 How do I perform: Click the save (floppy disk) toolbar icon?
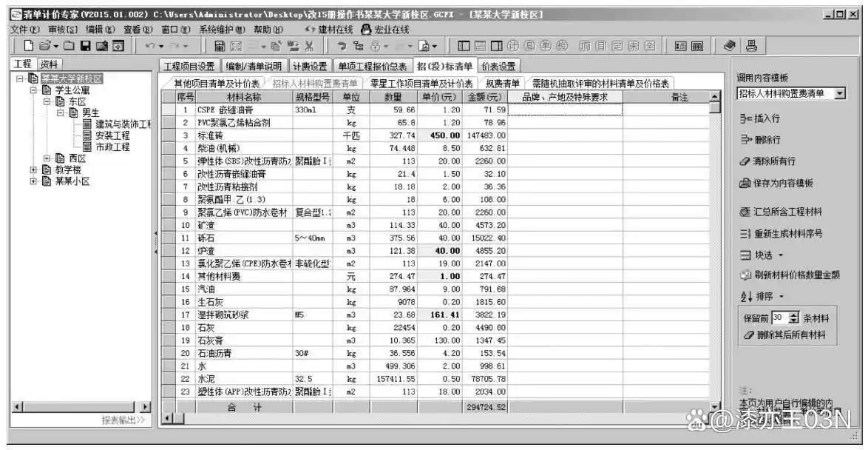86,47
